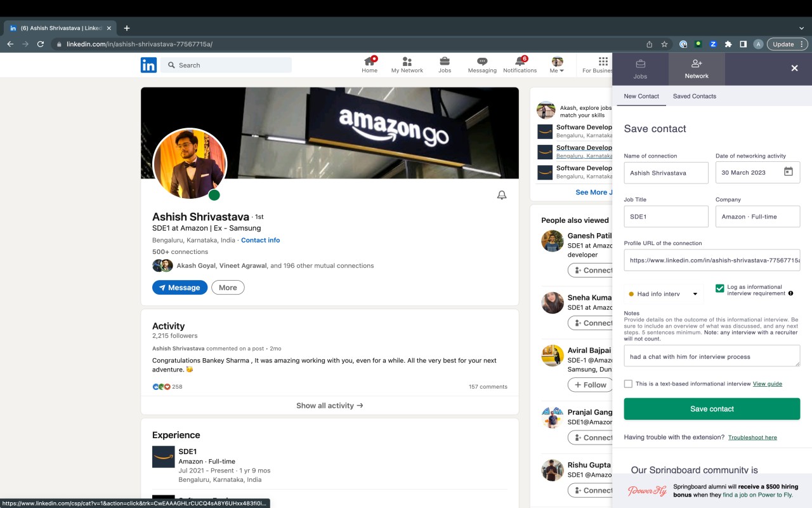Open the Me menu dropdown
Screen dimensions: 812x508
pos(556,63)
